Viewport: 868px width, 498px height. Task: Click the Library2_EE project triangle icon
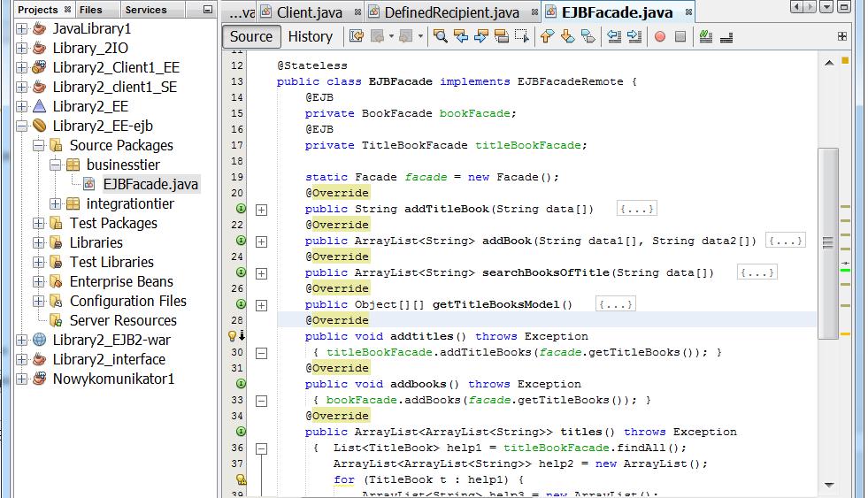point(39,105)
